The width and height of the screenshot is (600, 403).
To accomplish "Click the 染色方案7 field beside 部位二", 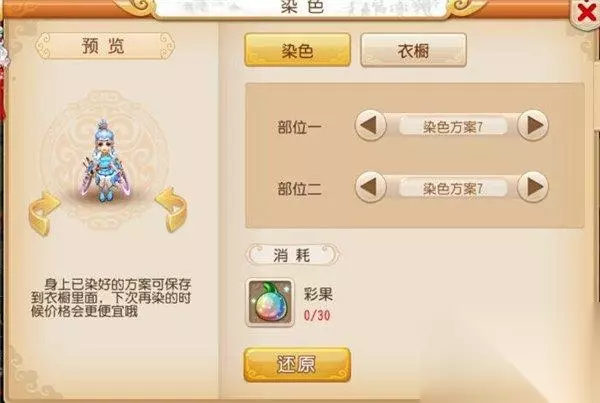I will tap(453, 188).
